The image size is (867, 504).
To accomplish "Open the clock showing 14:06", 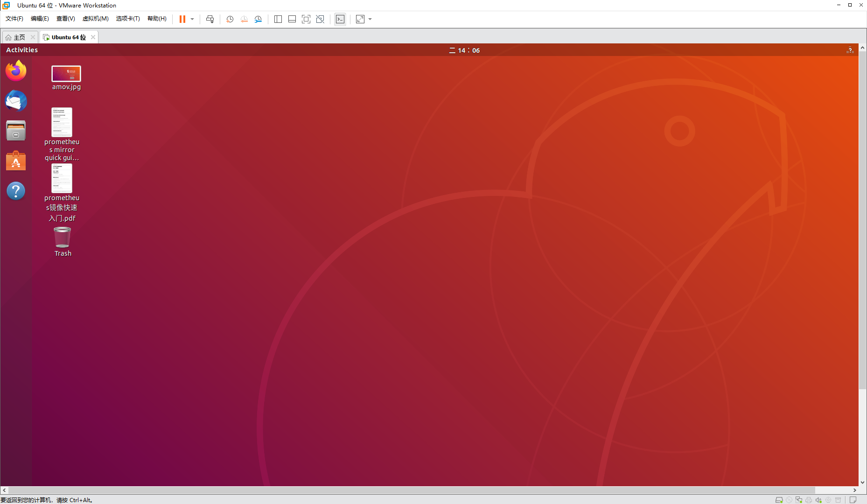I will [465, 50].
